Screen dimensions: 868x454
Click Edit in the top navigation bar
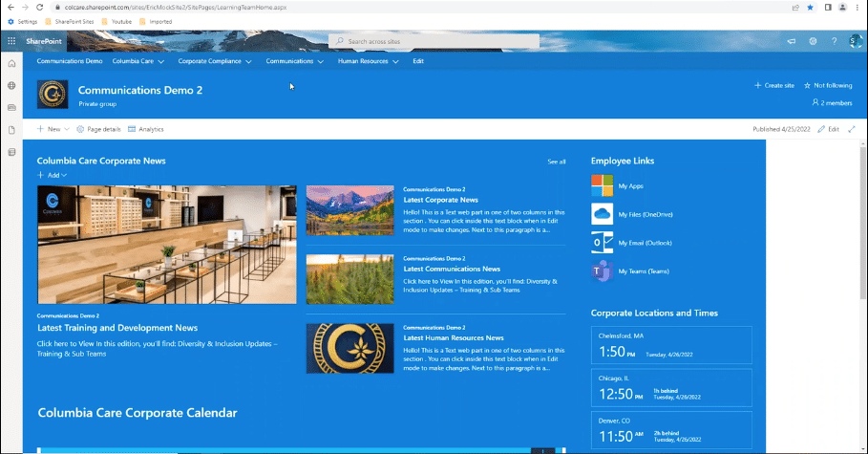418,61
